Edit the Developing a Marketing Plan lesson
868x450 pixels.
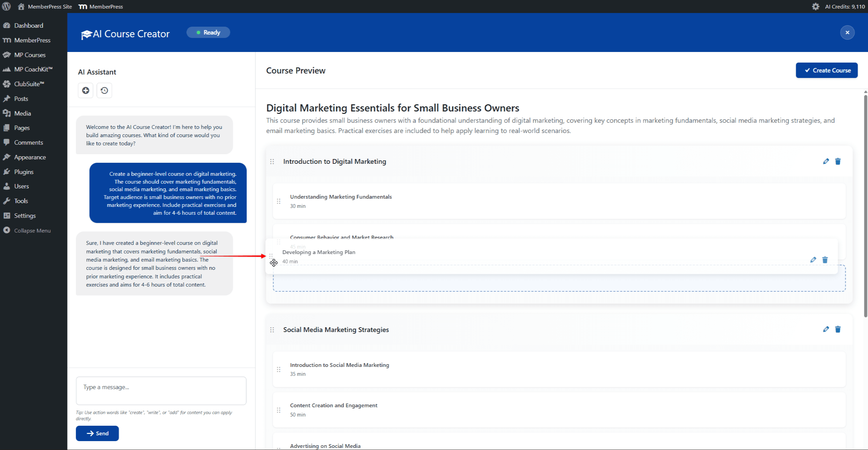click(x=813, y=260)
